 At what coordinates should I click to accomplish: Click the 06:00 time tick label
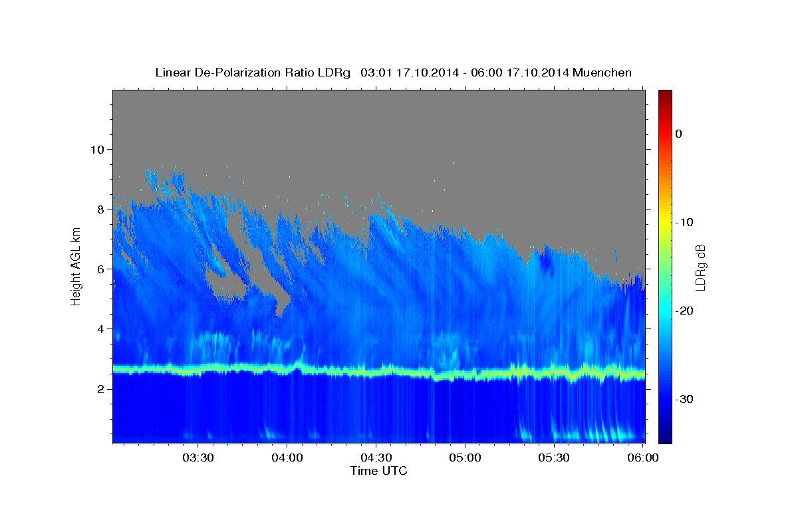pyautogui.click(x=643, y=458)
